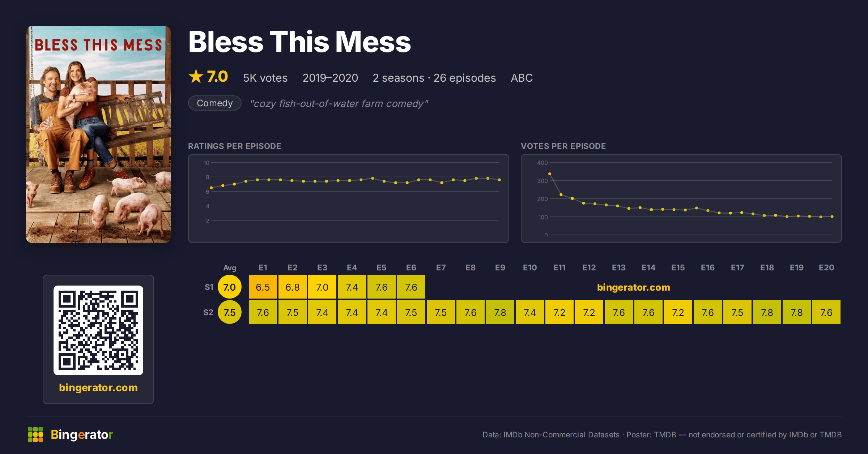Click the Bingerator grid logo icon
Viewport: 868px width, 454px height.
click(x=35, y=434)
